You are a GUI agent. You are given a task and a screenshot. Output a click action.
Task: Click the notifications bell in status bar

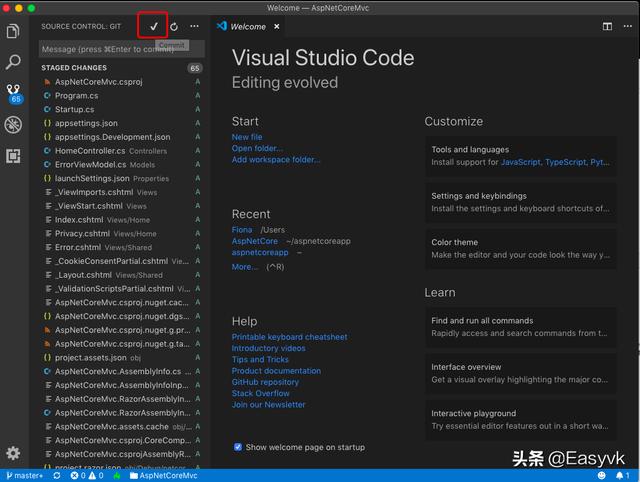[x=622, y=475]
